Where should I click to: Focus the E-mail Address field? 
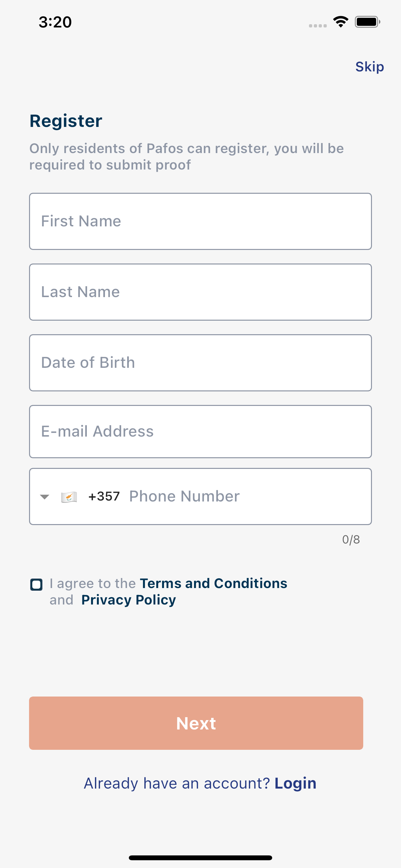[x=200, y=432]
